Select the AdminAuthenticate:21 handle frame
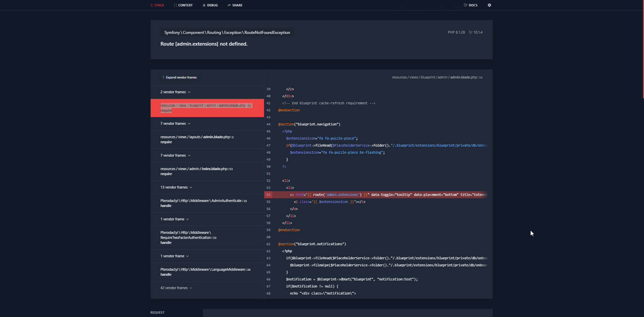Viewport: 644px width, 317px height. [207, 203]
